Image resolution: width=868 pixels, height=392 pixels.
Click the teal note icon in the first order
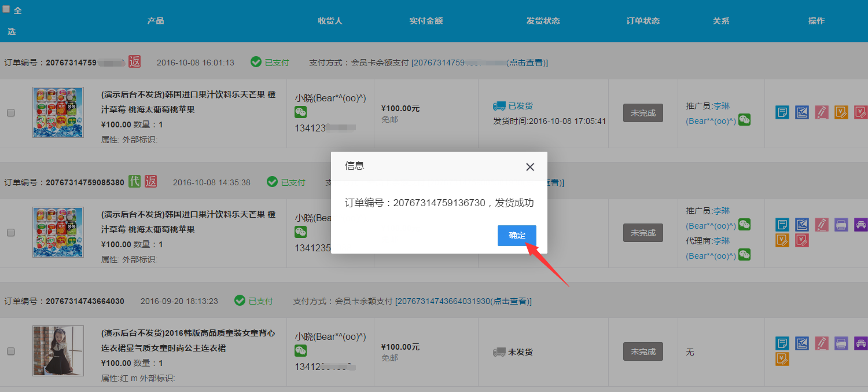click(782, 112)
